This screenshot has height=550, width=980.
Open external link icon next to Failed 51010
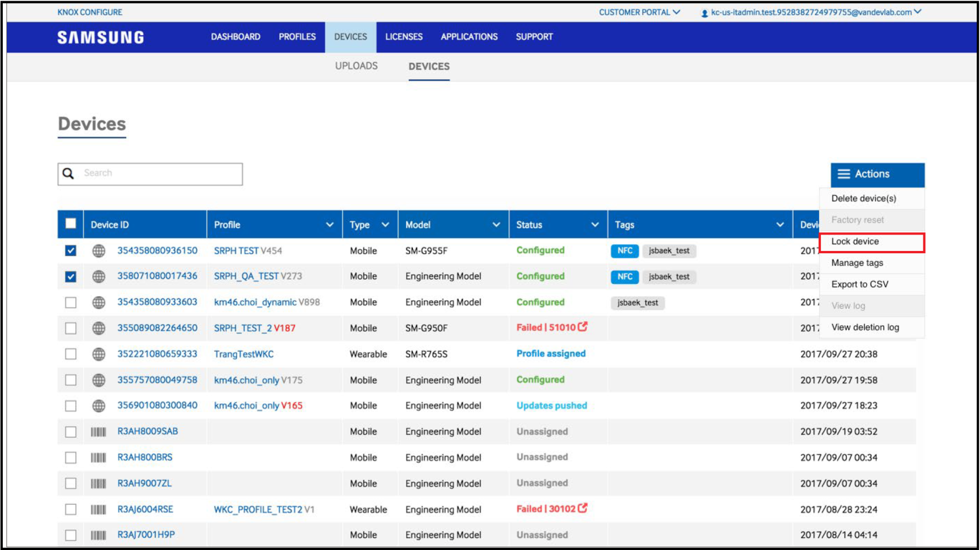582,326
